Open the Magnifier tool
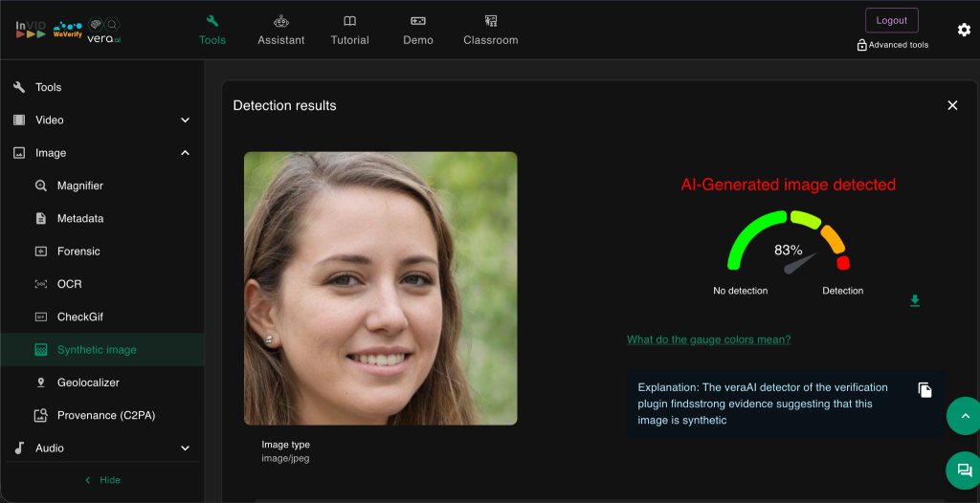 (x=79, y=186)
